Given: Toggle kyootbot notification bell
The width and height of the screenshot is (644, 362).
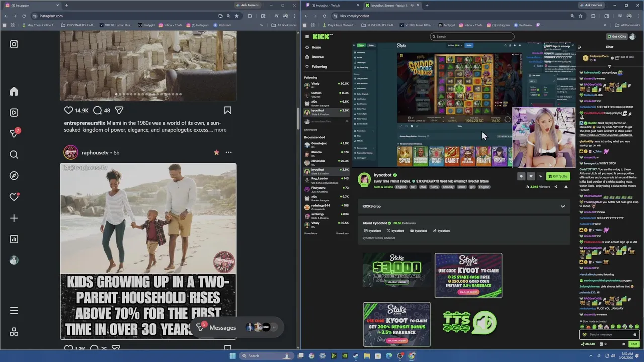Looking at the screenshot, I should pyautogui.click(x=521, y=176).
